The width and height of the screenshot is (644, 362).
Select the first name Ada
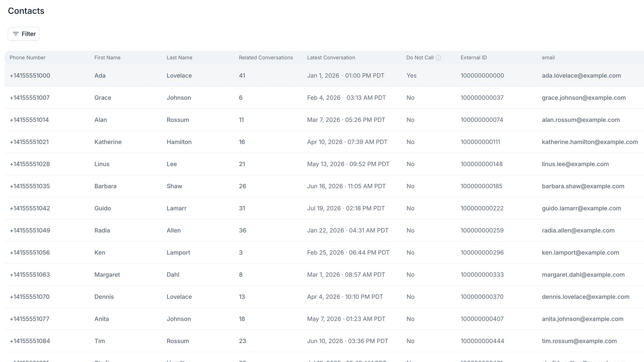pyautogui.click(x=100, y=76)
